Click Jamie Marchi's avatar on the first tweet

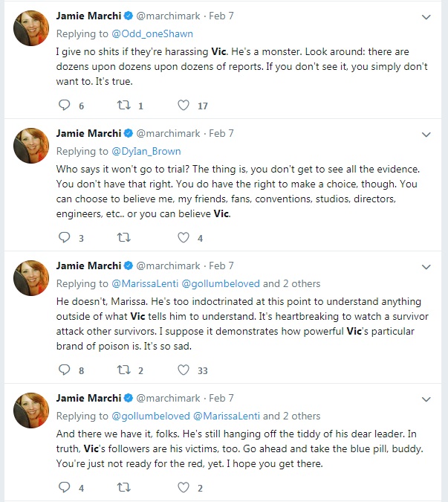click(31, 28)
